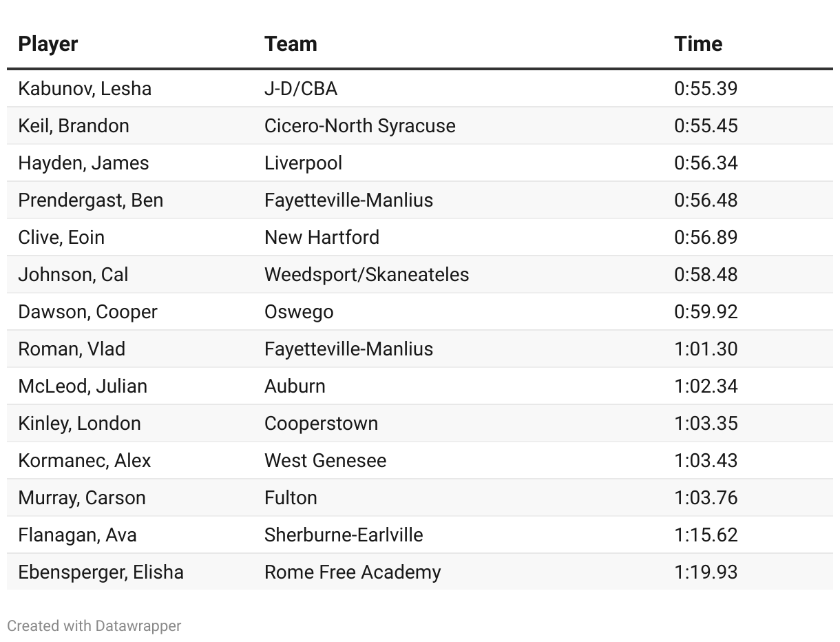Image resolution: width=840 pixels, height=642 pixels.
Task: Open the Created with Datawrapper link
Action: (94, 626)
